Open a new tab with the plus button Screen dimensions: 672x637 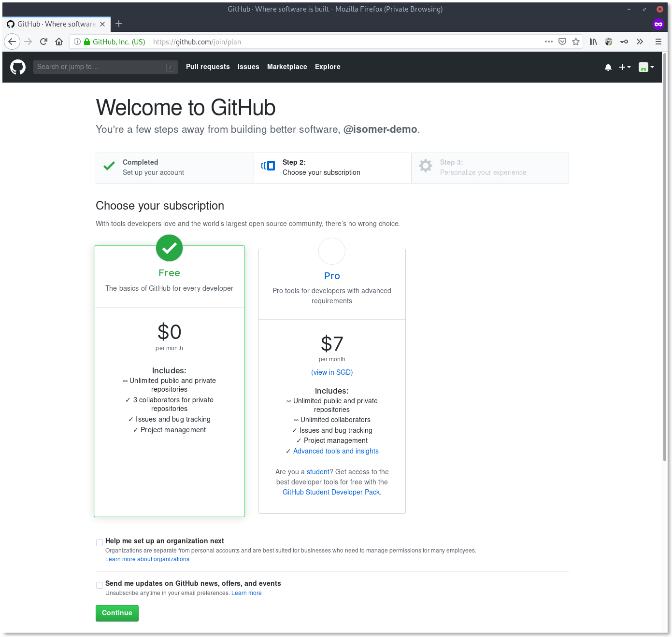(119, 24)
